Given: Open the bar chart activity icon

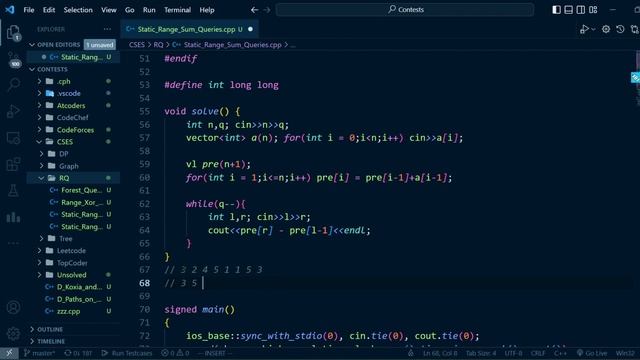Looking at the screenshot, I should pyautogui.click(x=13, y=217).
